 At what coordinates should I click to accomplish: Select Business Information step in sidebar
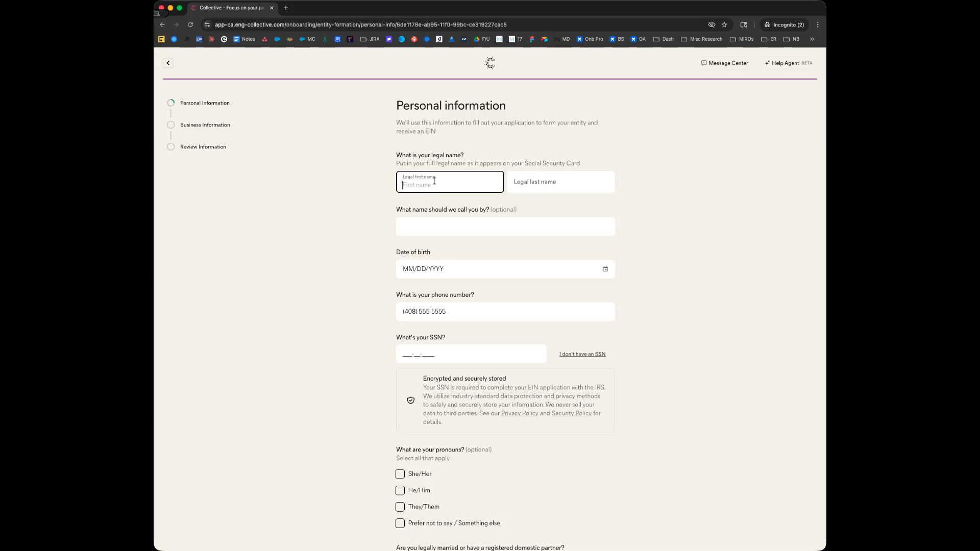pos(205,125)
